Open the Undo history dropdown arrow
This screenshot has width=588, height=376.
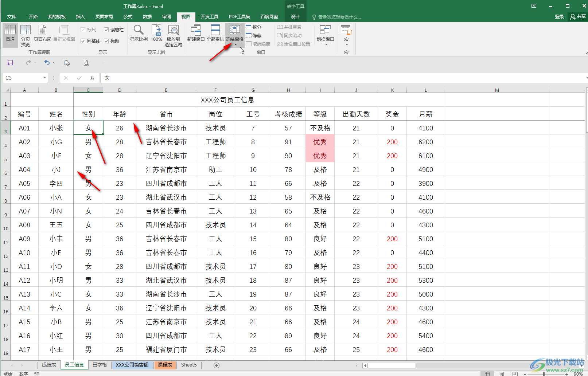coord(54,63)
